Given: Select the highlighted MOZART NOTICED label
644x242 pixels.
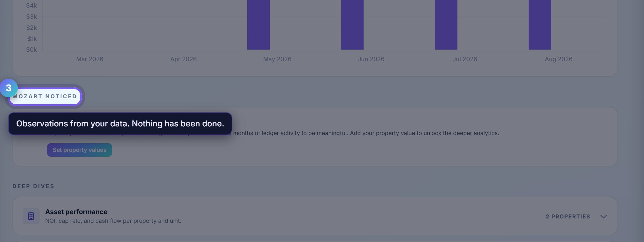Looking at the screenshot, I should [45, 96].
